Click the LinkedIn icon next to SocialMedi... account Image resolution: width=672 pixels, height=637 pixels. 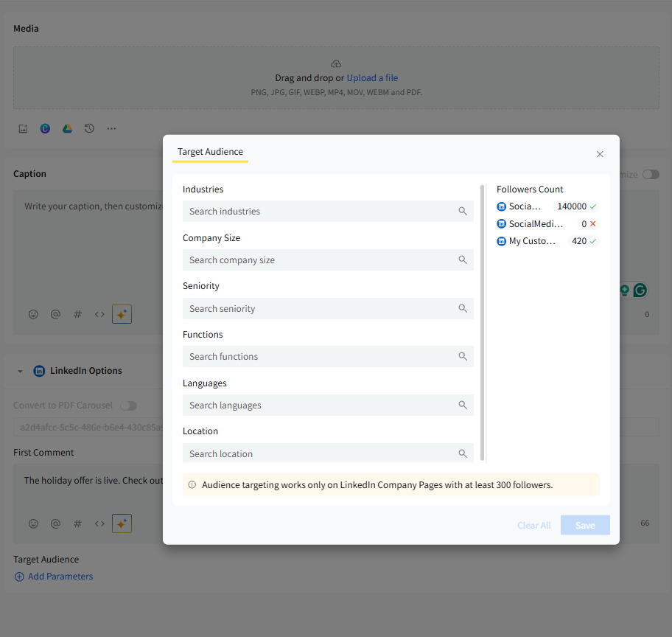tap(501, 224)
